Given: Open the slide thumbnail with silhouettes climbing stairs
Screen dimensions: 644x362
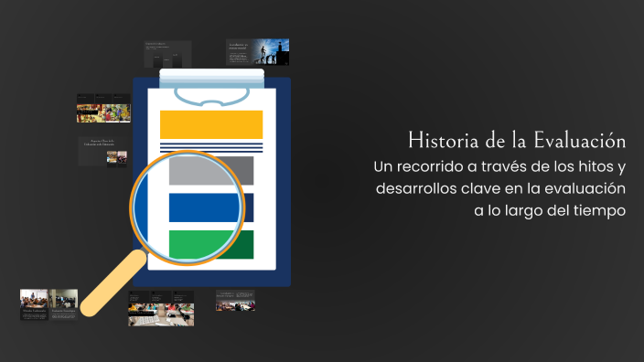Looking at the screenshot, I should point(258,52).
